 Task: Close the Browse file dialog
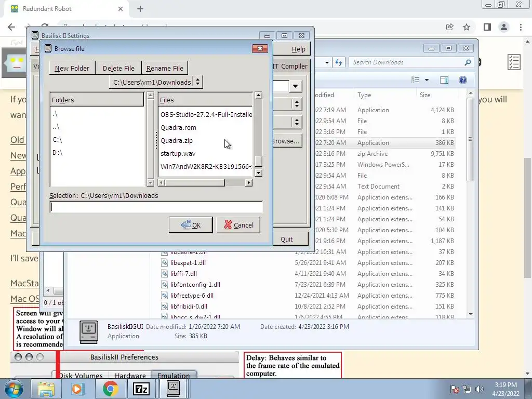point(260,48)
